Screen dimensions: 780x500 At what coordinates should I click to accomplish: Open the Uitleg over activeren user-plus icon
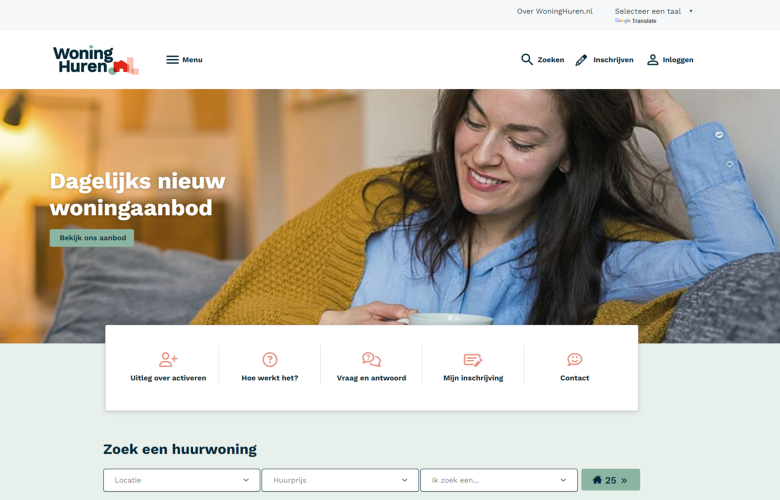168,359
